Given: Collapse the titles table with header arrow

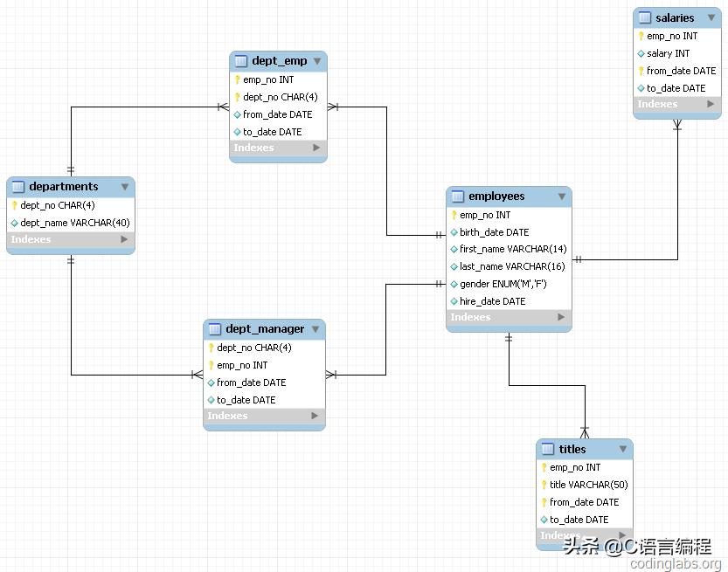Looking at the screenshot, I should pyautogui.click(x=623, y=449).
